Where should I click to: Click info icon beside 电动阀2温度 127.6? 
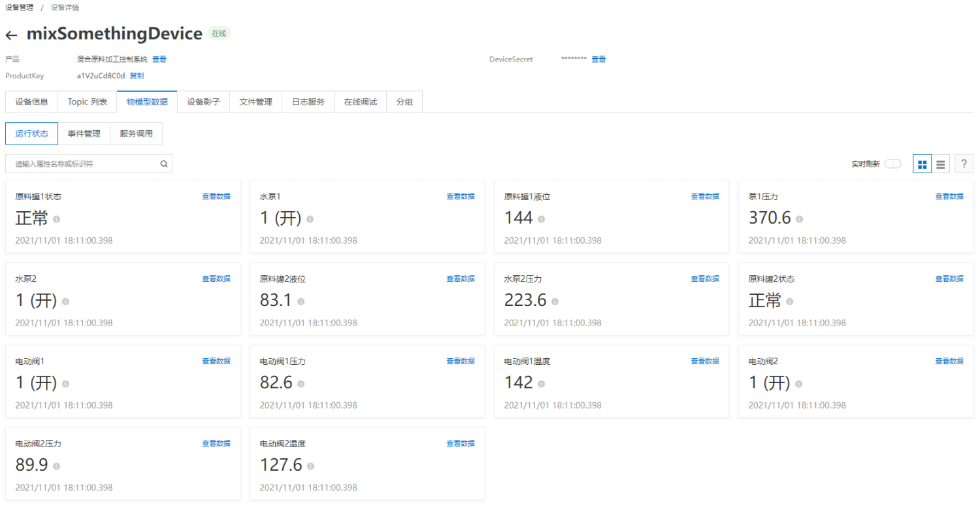[310, 467]
